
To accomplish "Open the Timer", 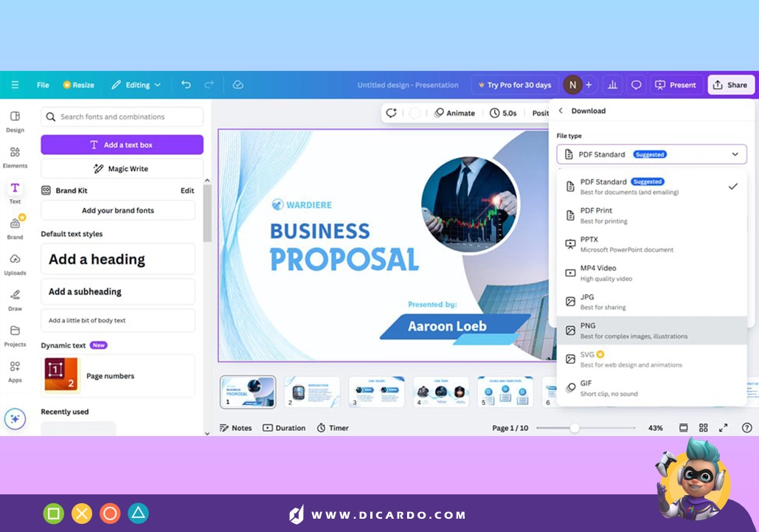I will (x=333, y=428).
